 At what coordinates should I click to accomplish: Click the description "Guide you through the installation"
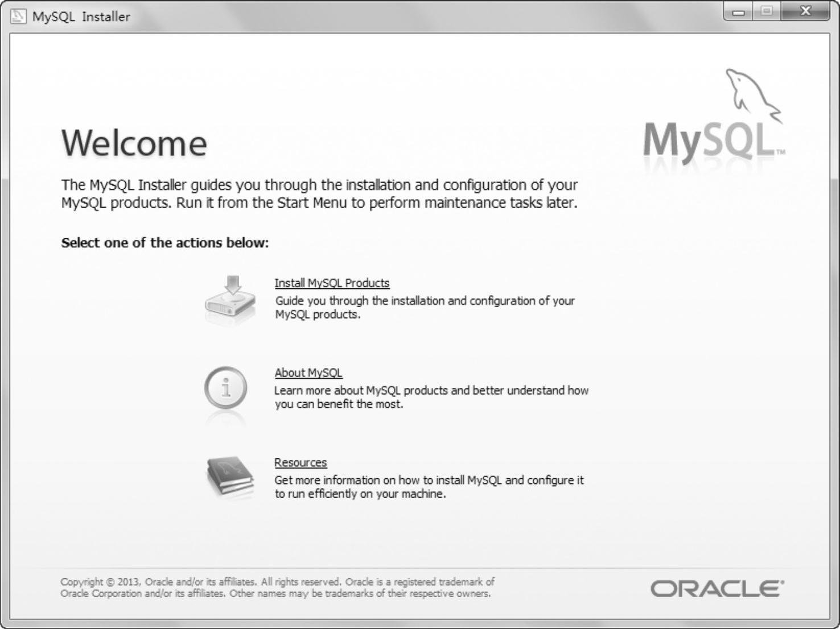425,307
